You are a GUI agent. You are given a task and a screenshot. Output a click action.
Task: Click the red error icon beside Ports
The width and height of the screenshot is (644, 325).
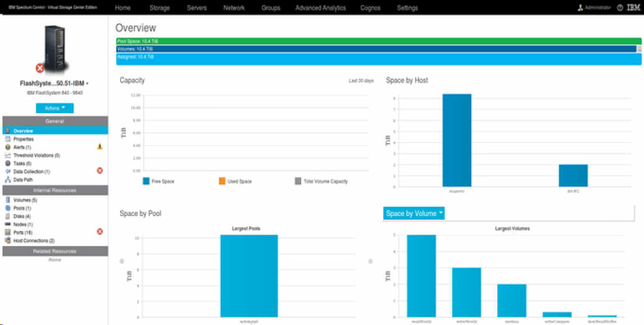(x=100, y=232)
